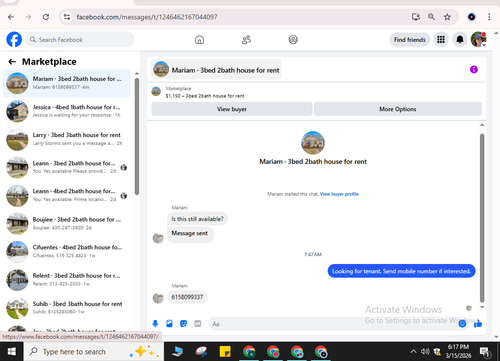This screenshot has width=500, height=361.
Task: Open Suhib 3bed 3bath house conversation
Action: [67, 308]
